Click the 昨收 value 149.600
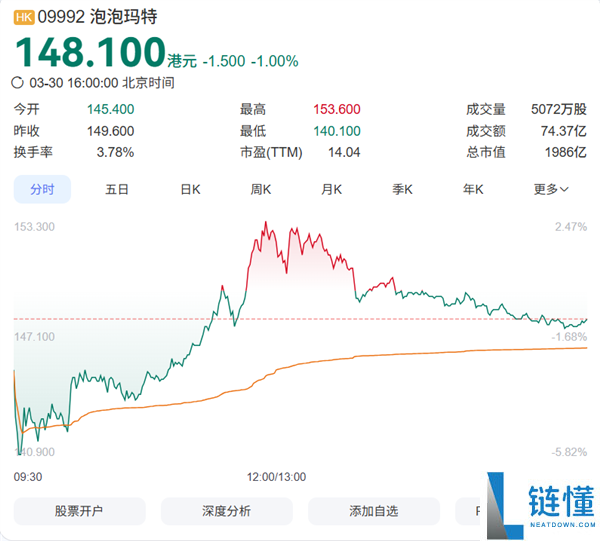 [x=111, y=131]
